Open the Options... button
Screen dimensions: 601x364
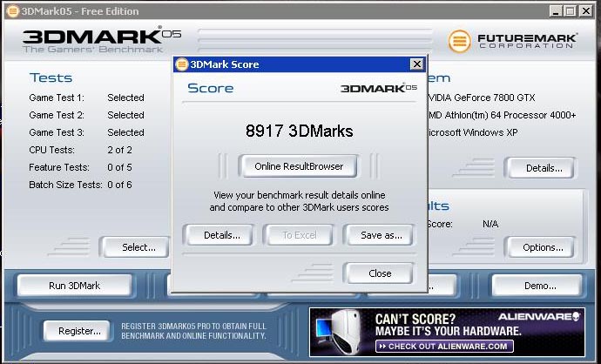[542, 247]
